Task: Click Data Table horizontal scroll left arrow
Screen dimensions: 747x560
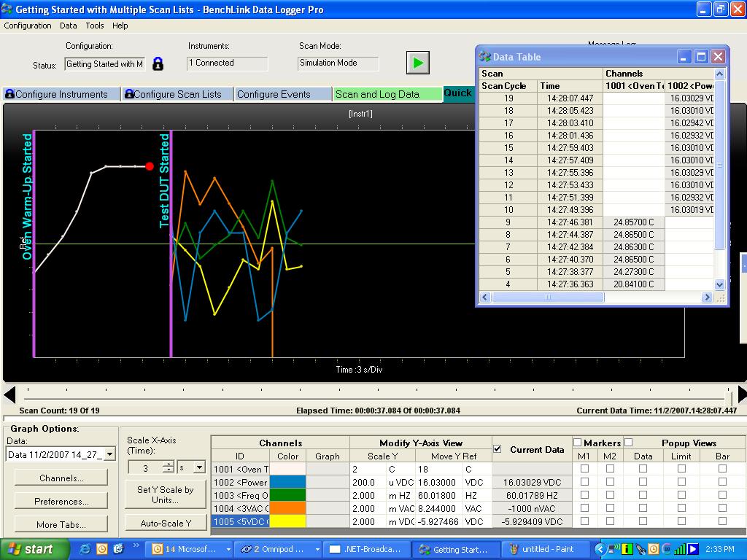Action: pyautogui.click(x=485, y=297)
